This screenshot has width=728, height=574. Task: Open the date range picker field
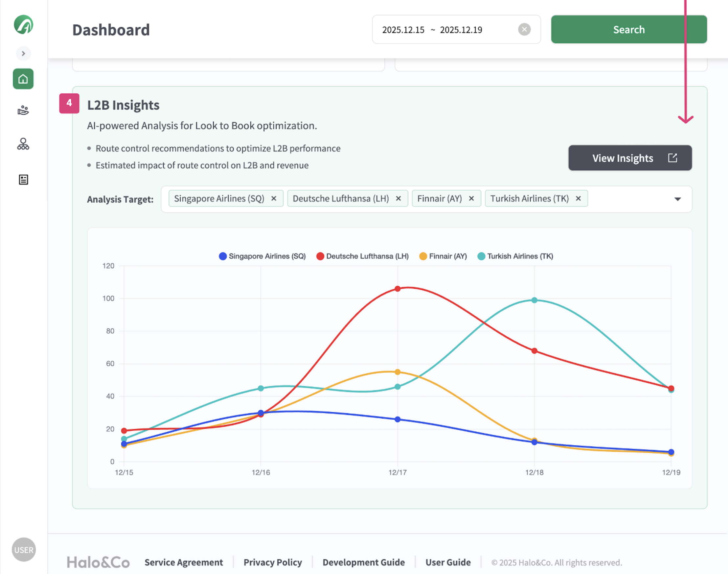(433, 30)
